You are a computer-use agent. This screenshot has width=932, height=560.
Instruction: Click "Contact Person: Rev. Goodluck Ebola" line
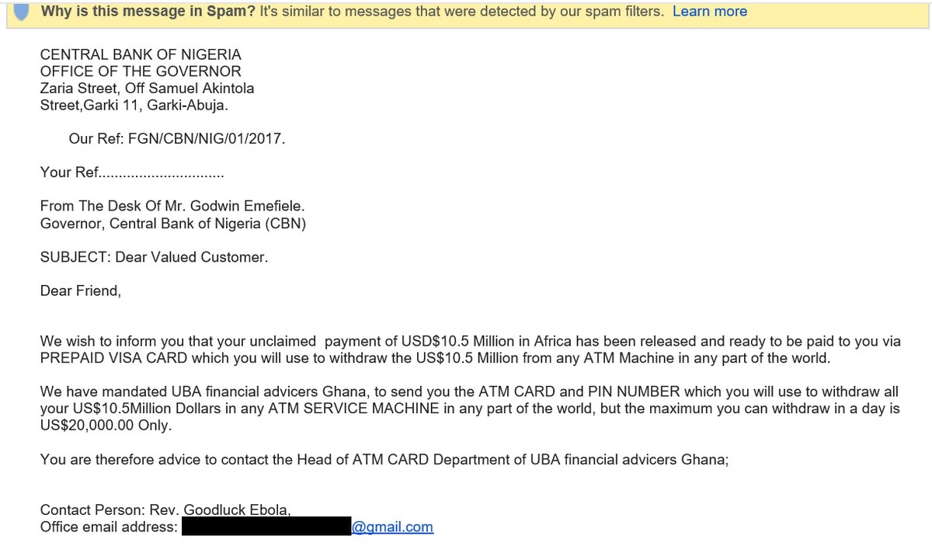165,510
